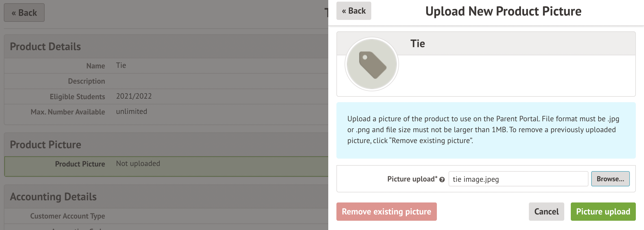The image size is (644, 230).
Task: Click the file name field showing tie image.jpeg
Action: pyautogui.click(x=518, y=179)
